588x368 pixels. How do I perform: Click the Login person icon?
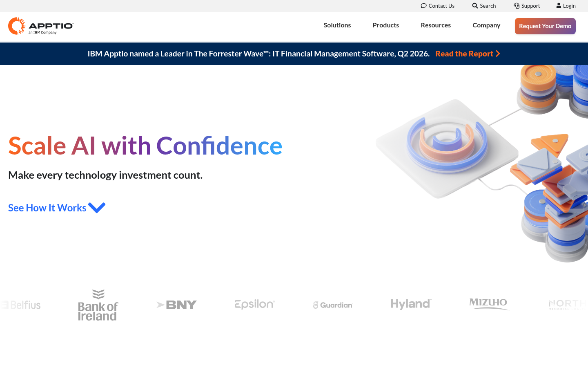559,6
